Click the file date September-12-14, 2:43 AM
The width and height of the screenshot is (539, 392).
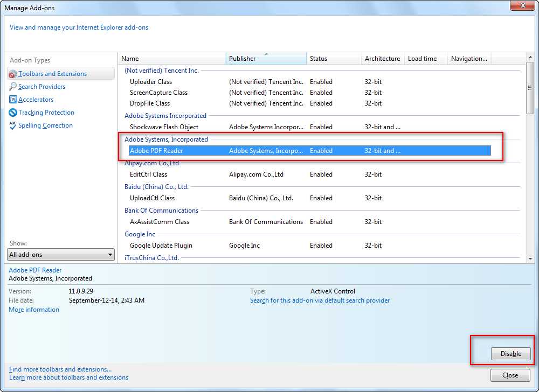coord(107,300)
